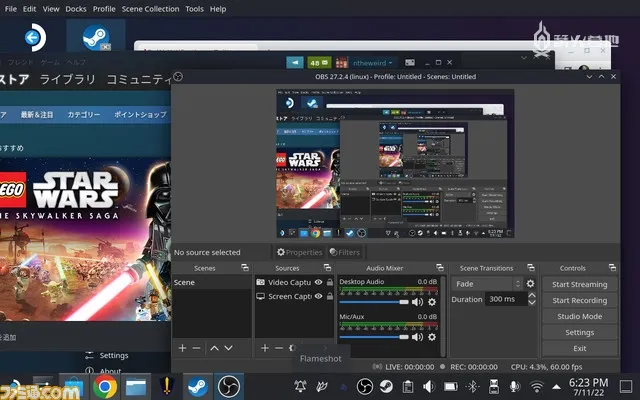Viewport: 640px width, 400px height.
Task: Mute Desktop Audio
Action: tap(417, 302)
